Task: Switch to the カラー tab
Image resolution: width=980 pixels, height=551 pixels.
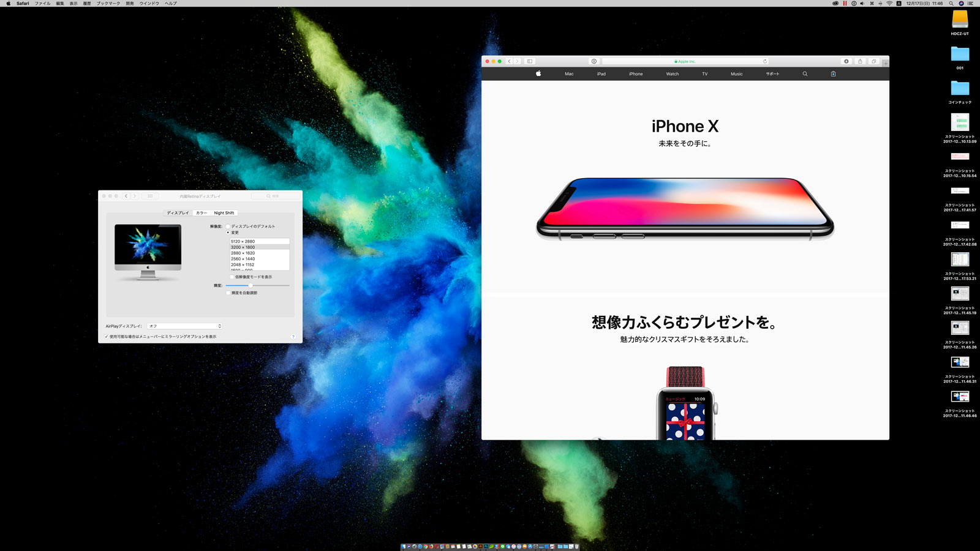Action: pos(202,213)
